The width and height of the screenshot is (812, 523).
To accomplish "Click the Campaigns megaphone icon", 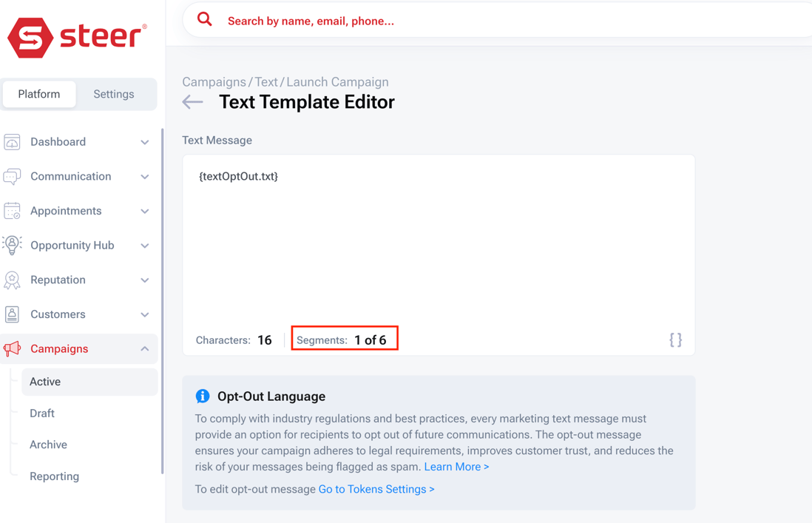I will tap(12, 348).
